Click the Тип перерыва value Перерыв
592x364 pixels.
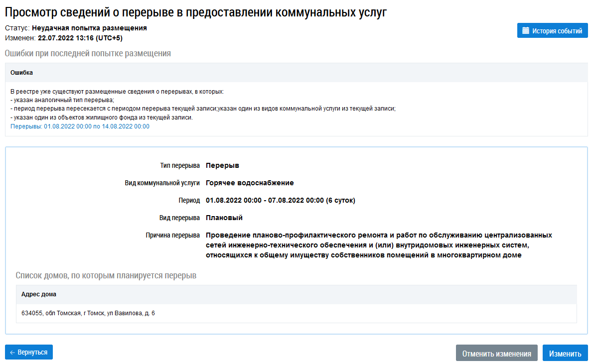[222, 165]
